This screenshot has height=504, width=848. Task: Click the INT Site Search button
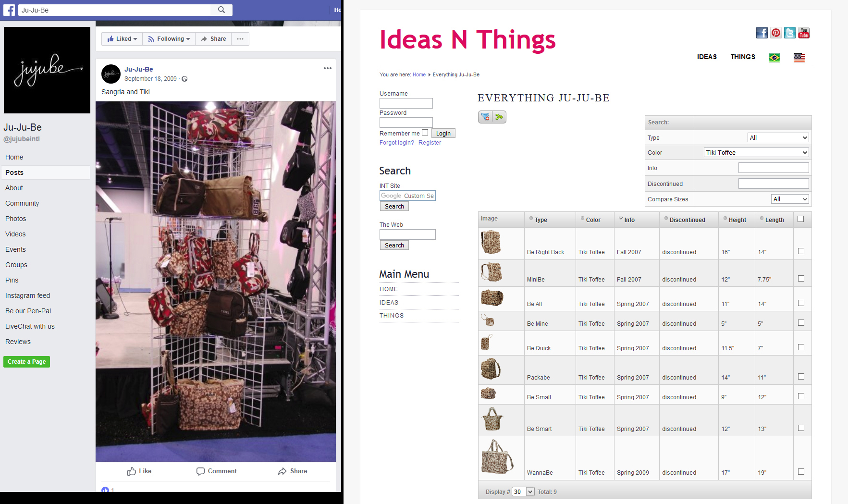(394, 206)
